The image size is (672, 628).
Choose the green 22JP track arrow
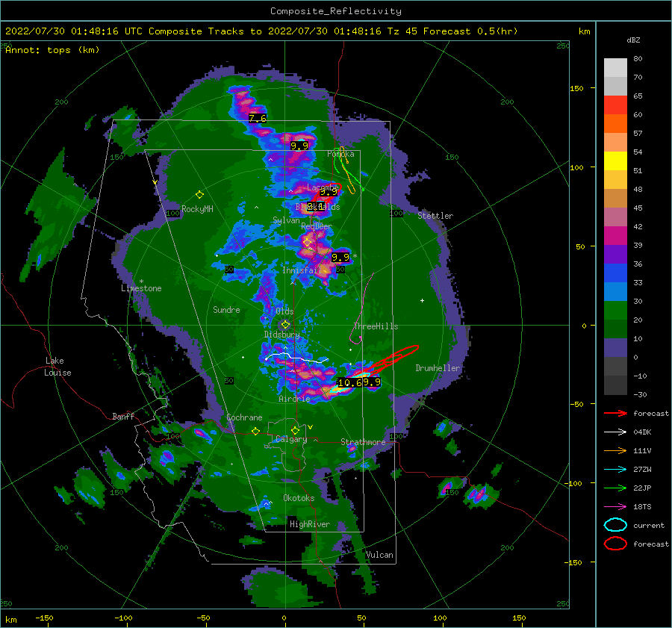615,488
